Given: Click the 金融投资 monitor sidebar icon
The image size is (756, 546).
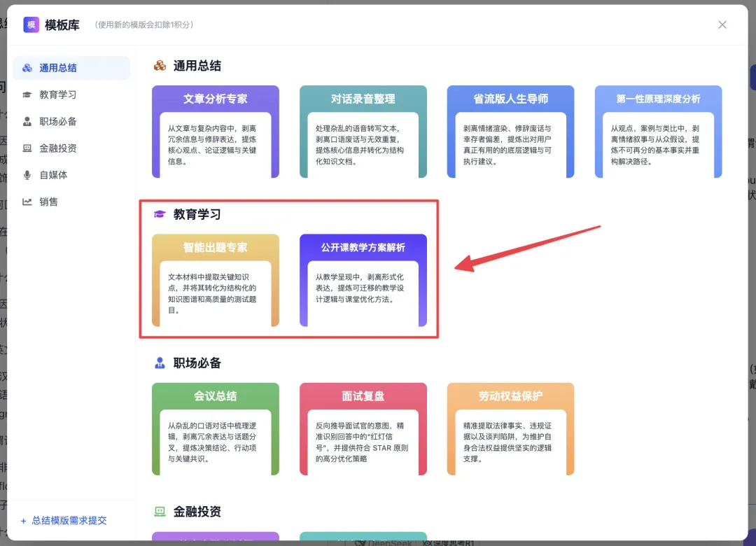Looking at the screenshot, I should [x=27, y=148].
